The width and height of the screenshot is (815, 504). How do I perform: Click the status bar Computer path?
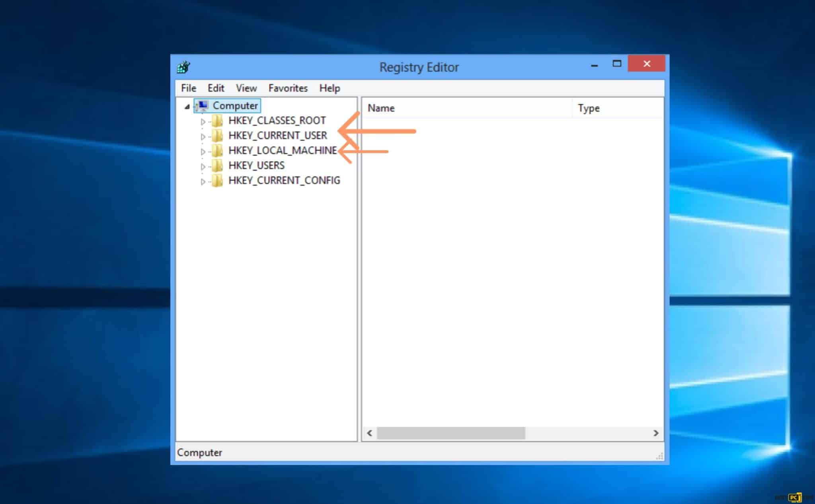point(199,452)
